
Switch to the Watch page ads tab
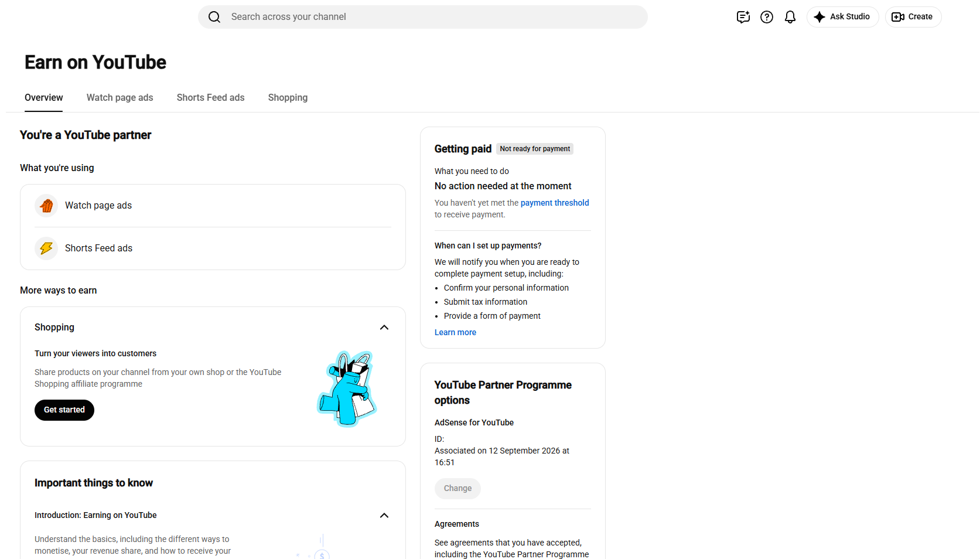(120, 98)
